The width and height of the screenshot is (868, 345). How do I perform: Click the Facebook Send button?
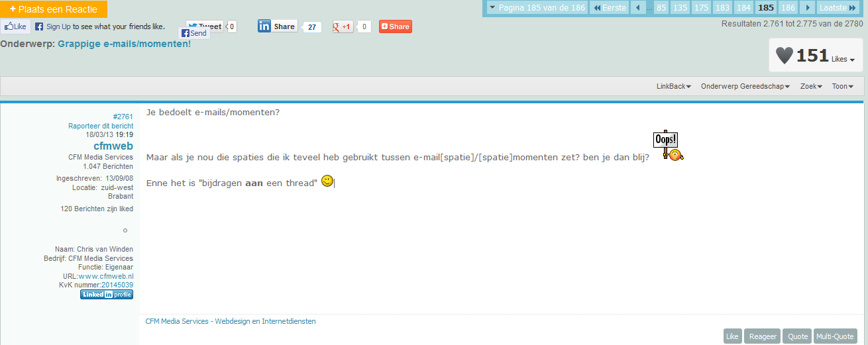194,33
